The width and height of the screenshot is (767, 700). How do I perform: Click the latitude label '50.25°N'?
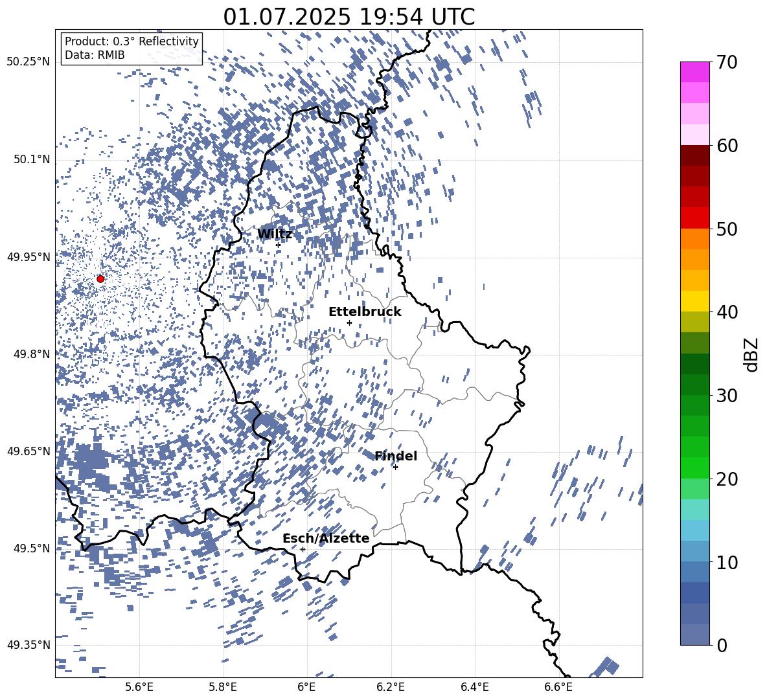coord(29,62)
